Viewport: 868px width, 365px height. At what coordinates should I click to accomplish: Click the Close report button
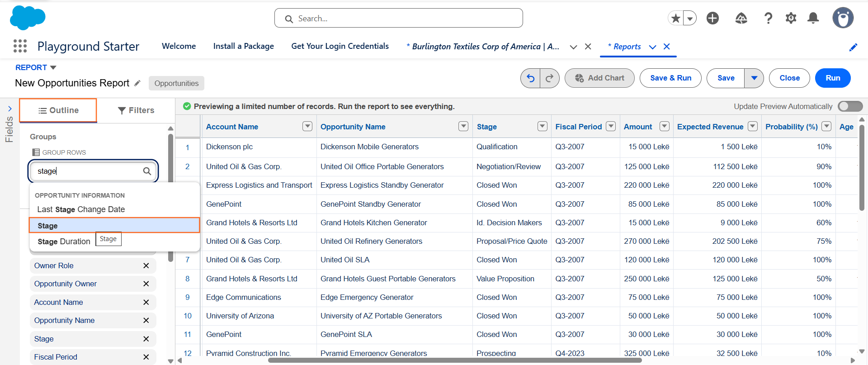pyautogui.click(x=790, y=78)
